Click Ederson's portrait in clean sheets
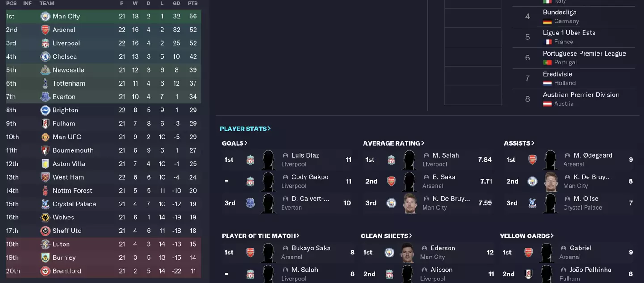 (x=408, y=253)
